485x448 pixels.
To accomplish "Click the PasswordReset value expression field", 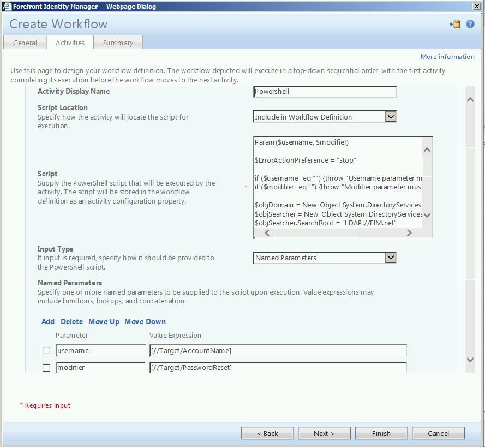I will pyautogui.click(x=278, y=368).
